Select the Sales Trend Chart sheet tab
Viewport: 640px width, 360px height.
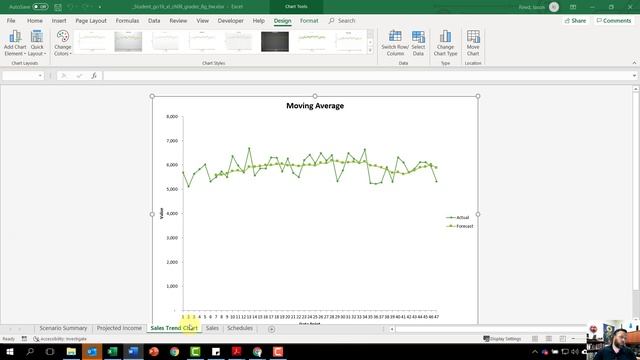tap(174, 328)
